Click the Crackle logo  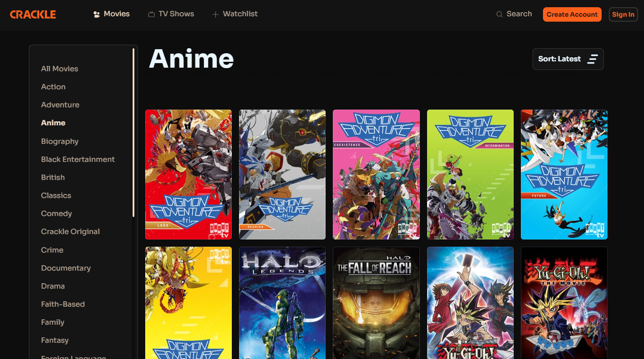point(33,14)
